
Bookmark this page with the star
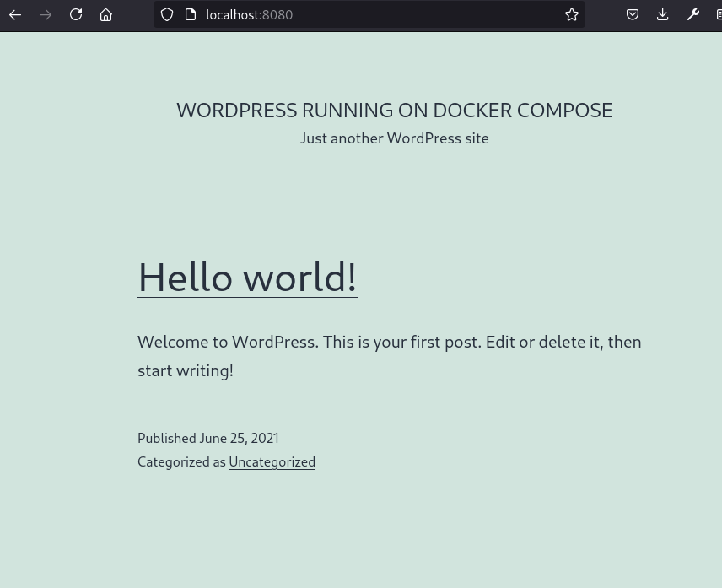pos(571,14)
